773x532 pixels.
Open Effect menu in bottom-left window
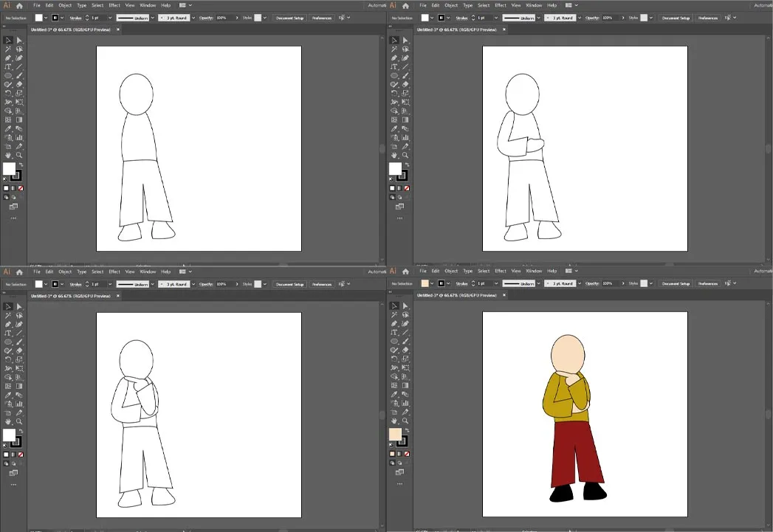[x=114, y=272]
